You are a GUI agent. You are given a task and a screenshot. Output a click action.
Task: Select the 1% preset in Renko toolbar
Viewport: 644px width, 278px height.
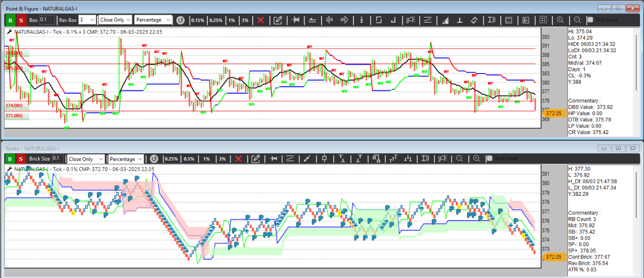[x=206, y=159]
